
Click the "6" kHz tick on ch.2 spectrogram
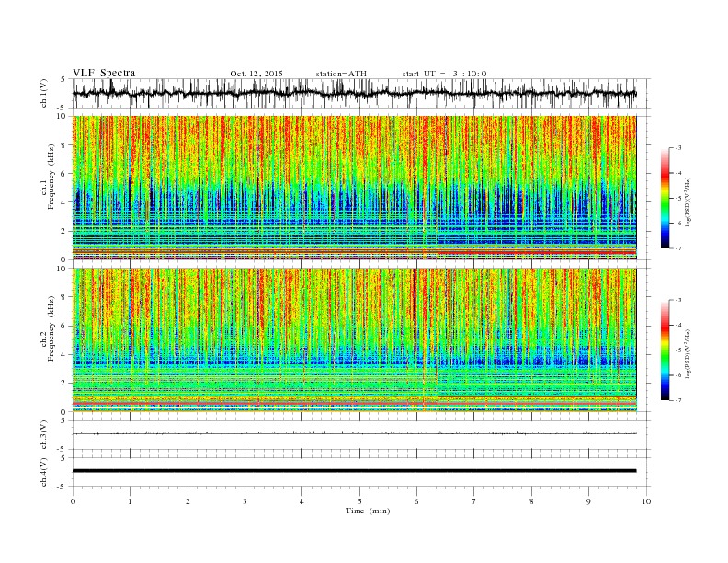64,326
